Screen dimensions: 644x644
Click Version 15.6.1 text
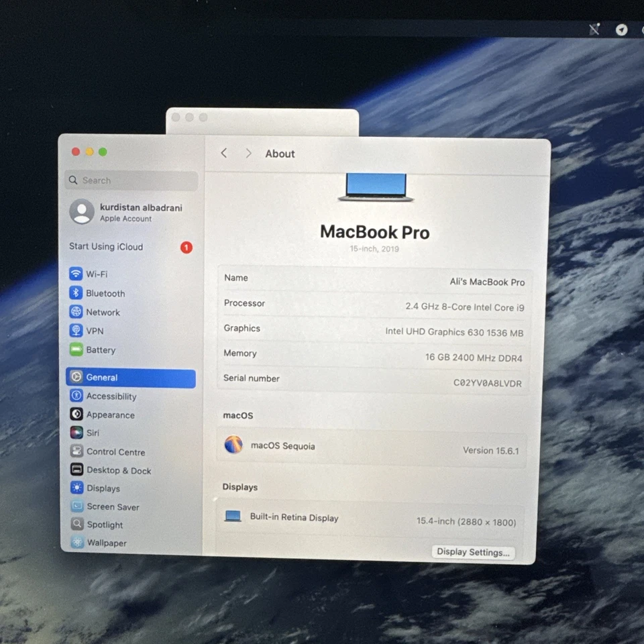pyautogui.click(x=491, y=451)
